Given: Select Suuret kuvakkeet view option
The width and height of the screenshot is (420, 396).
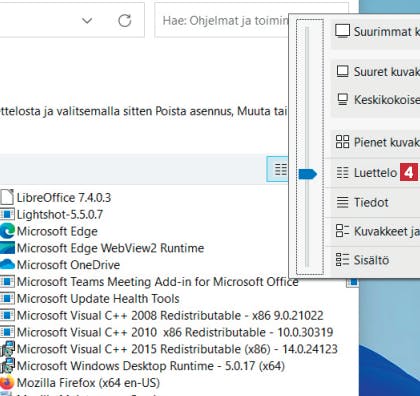Looking at the screenshot, I should pyautogui.click(x=377, y=72).
